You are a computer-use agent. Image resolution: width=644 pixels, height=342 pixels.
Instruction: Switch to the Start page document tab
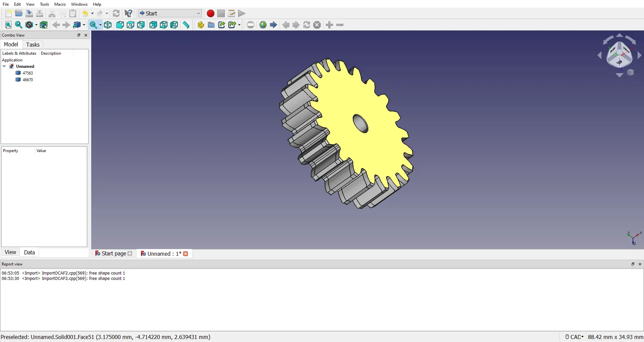[x=113, y=254]
